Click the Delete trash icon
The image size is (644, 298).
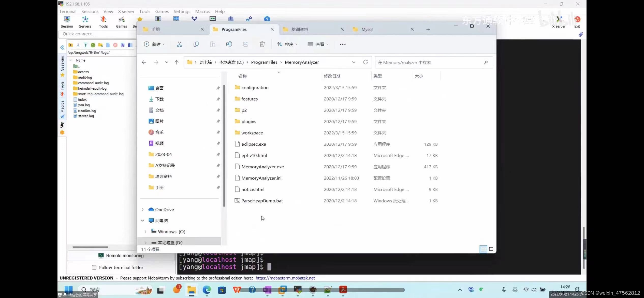[x=262, y=44]
